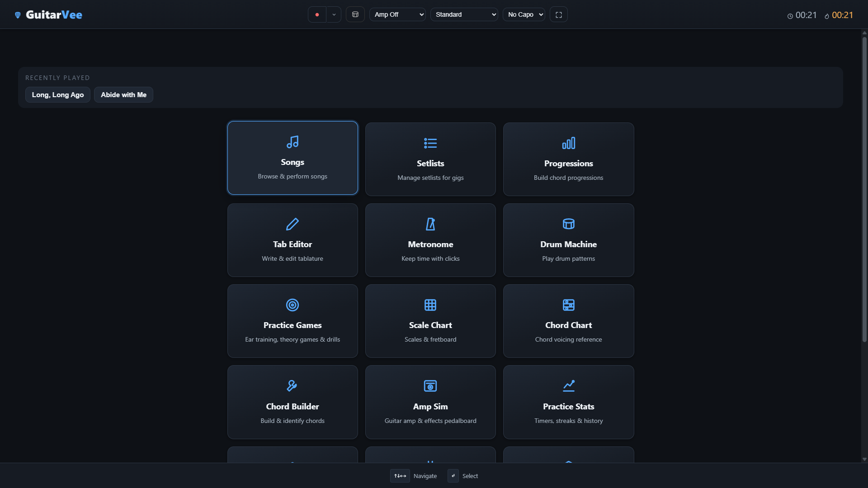Click the drum icon button in top toolbar
Image resolution: width=868 pixels, height=488 pixels.
click(355, 14)
